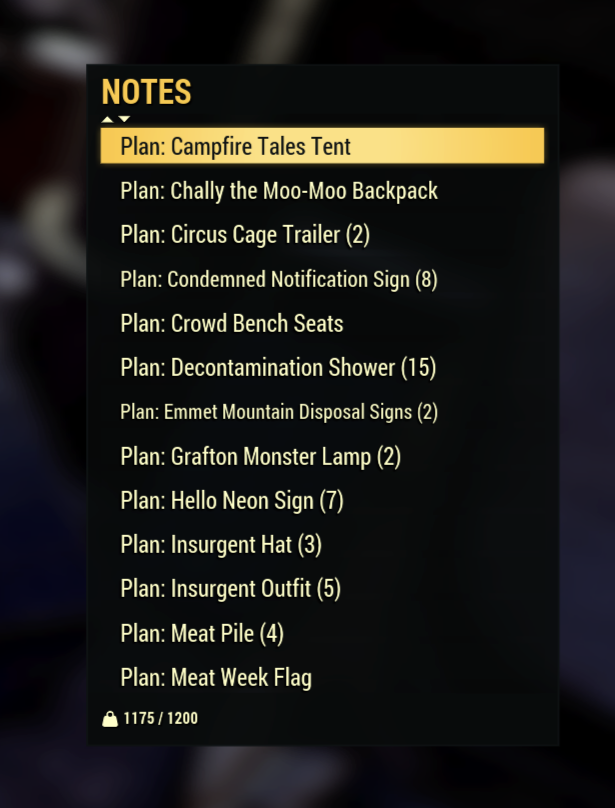Click the NOTES category header

tap(146, 92)
